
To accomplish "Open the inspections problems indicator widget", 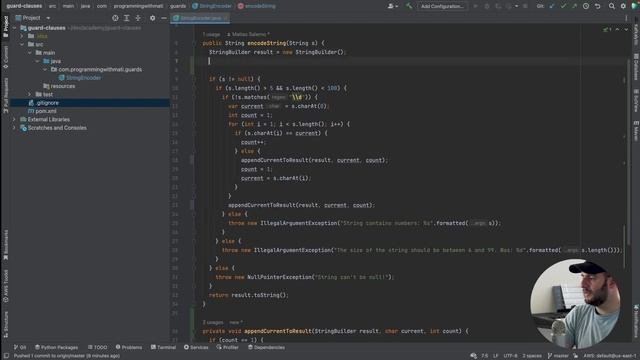I will [607, 29].
